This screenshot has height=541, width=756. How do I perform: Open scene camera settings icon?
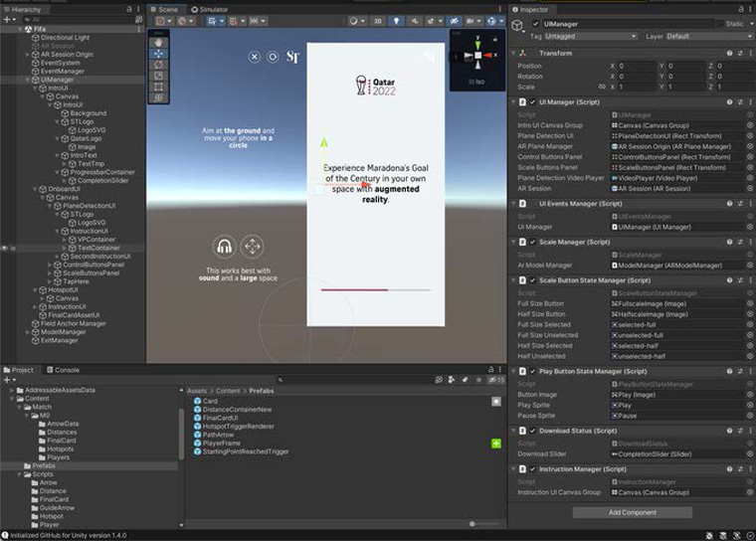(473, 21)
